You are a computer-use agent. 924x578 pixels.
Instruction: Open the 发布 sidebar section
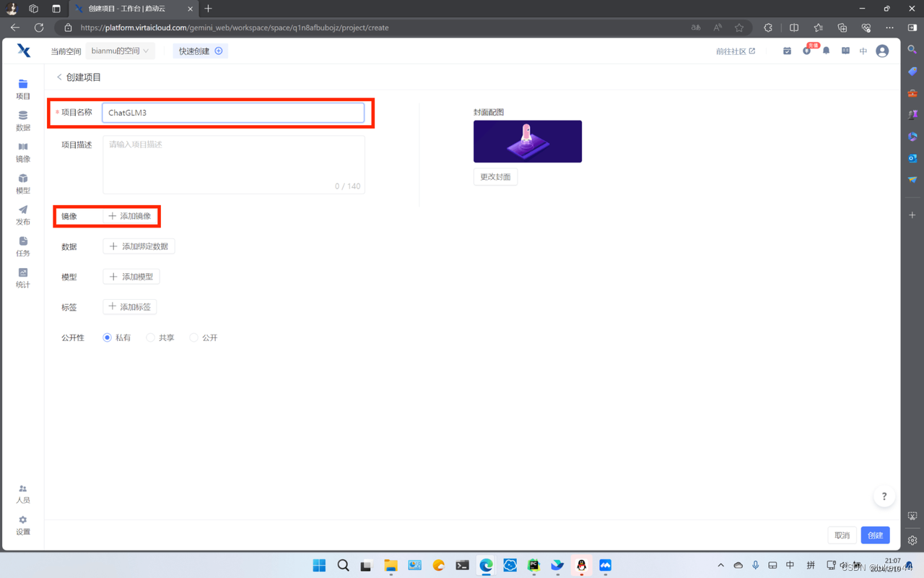point(23,215)
